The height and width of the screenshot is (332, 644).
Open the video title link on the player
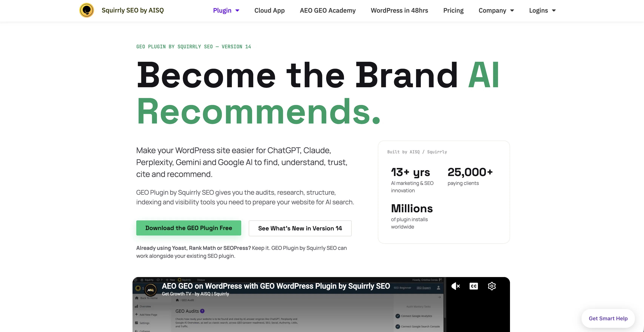(x=276, y=286)
